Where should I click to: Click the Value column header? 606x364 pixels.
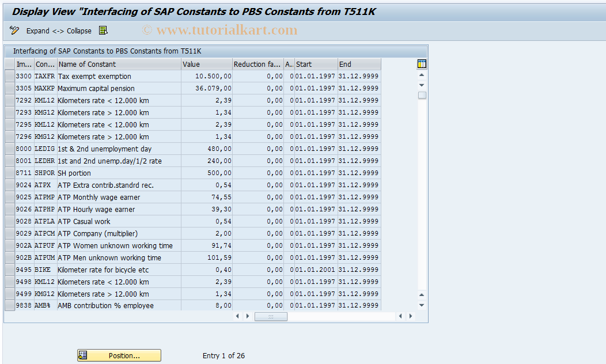(207, 64)
